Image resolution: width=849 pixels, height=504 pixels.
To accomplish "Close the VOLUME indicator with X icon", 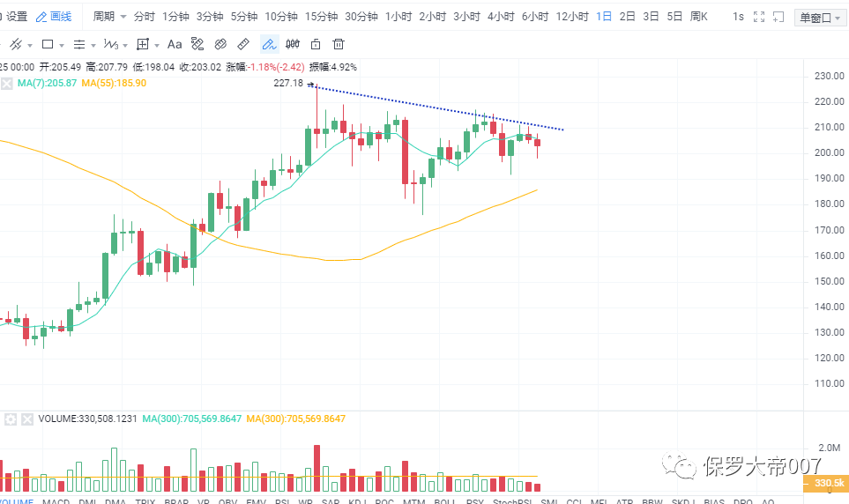I will point(27,419).
